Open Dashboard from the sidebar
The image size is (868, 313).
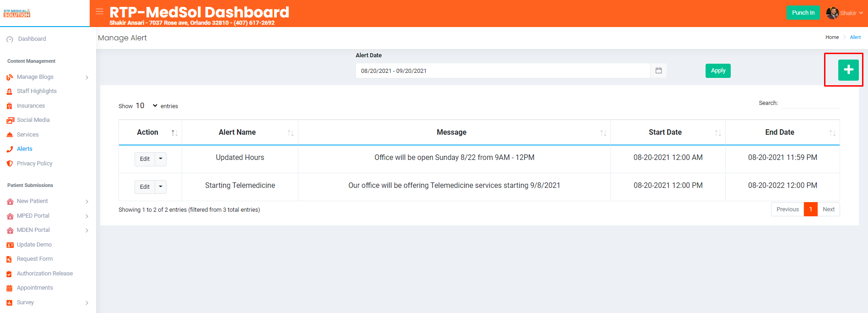point(32,39)
